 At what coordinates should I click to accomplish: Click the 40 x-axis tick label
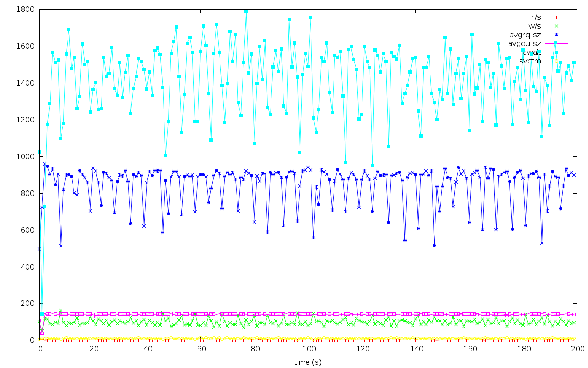[x=147, y=349]
